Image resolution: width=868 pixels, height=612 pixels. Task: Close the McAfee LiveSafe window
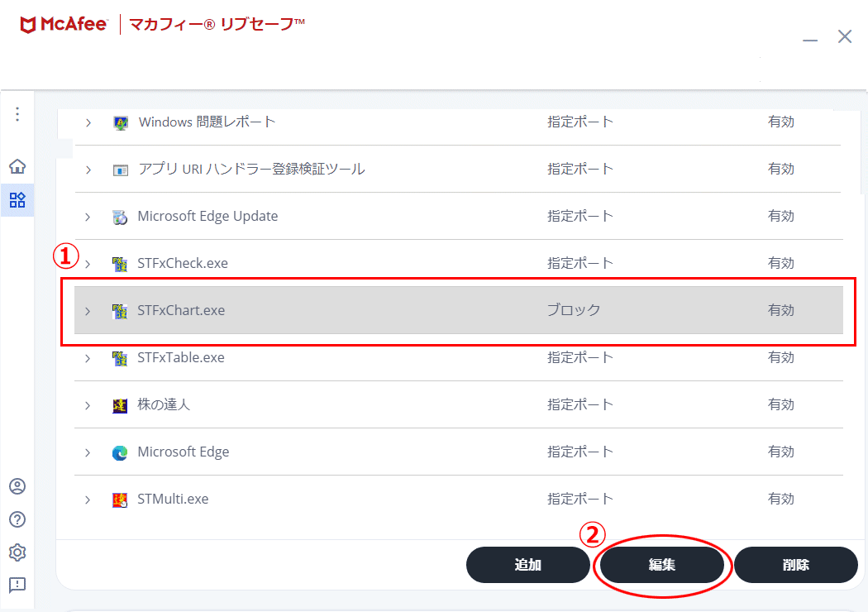click(845, 36)
